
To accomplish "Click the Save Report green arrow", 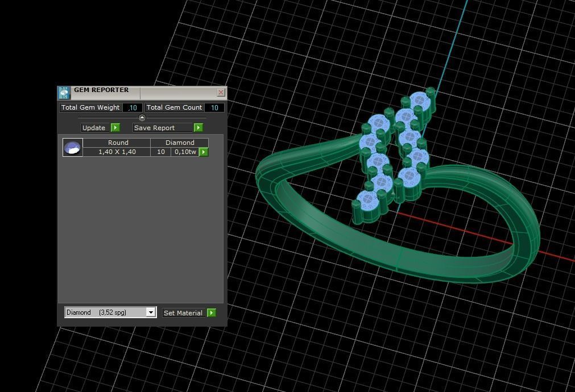I will (x=198, y=127).
